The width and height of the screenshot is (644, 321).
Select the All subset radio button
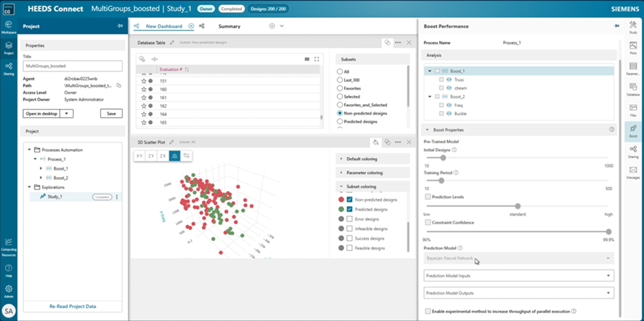click(340, 71)
